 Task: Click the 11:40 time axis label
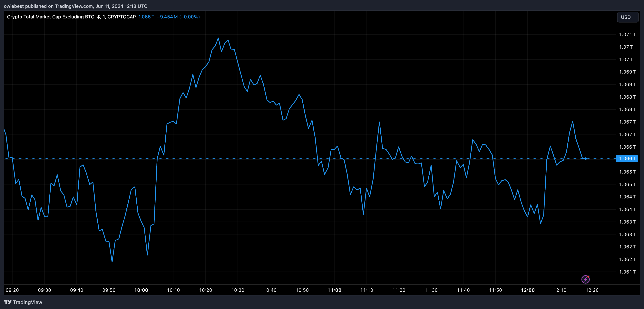click(x=463, y=290)
